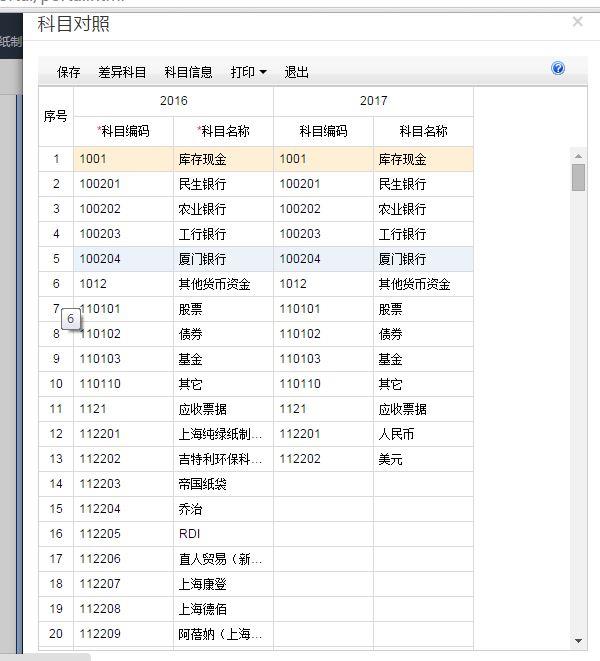This screenshot has height=661, width=600.
Task: Select 2016 code cell 100201
Action: pyautogui.click(x=124, y=184)
